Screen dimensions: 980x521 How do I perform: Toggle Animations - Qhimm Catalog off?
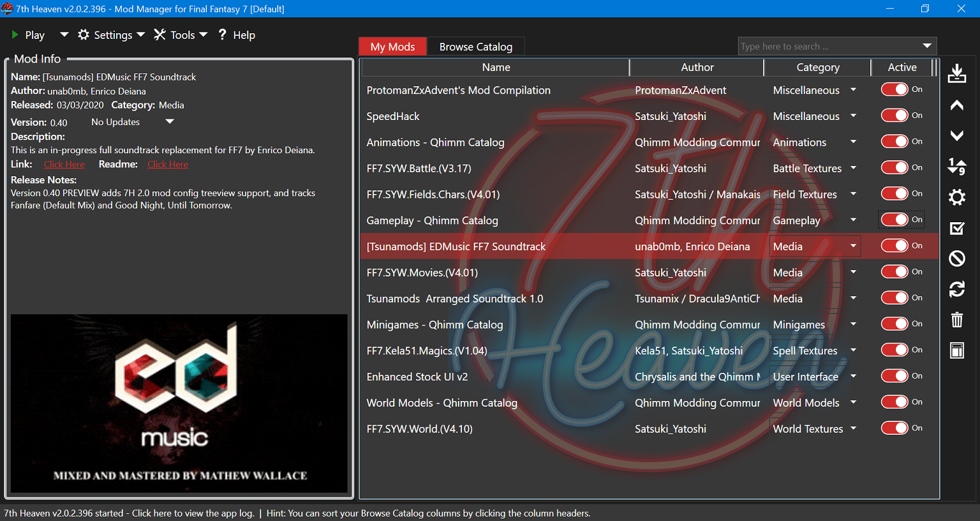tap(895, 142)
